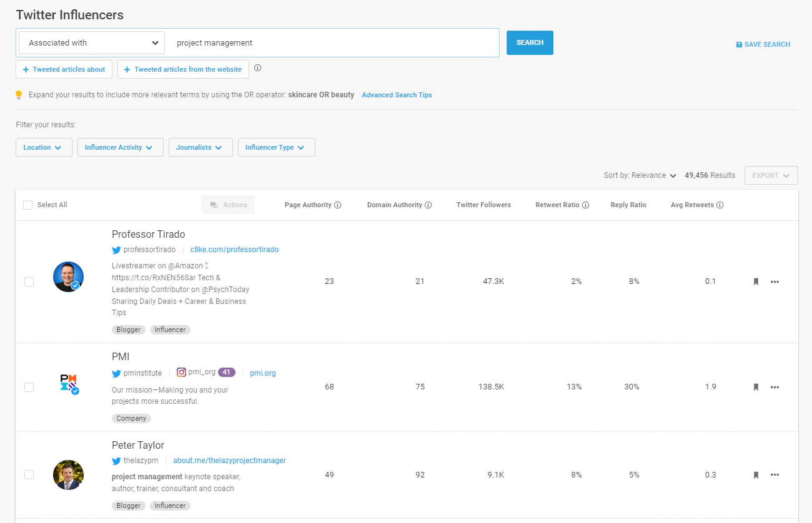Open more options for Peter Taylor
The image size is (812, 523).
click(775, 475)
